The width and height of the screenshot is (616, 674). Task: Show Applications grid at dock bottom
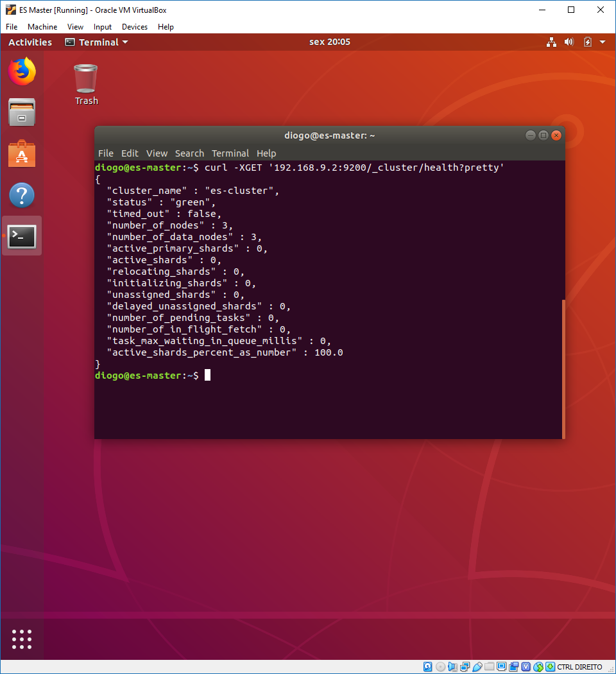[x=22, y=639]
